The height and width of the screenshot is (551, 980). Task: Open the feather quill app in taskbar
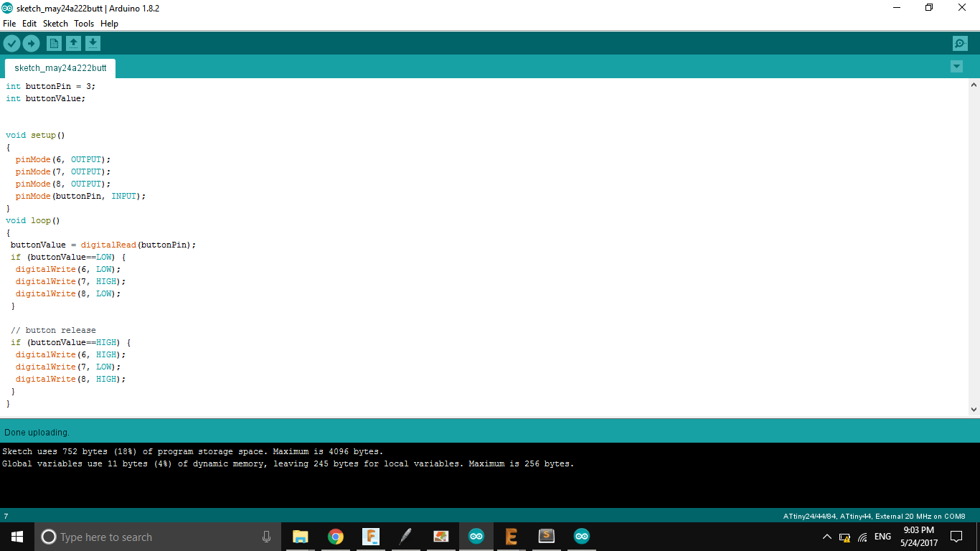tap(405, 537)
